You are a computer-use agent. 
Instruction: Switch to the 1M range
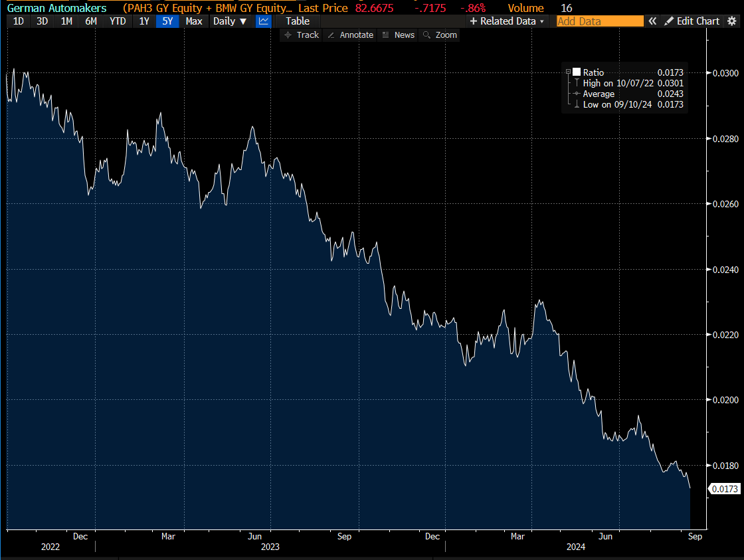(x=66, y=21)
